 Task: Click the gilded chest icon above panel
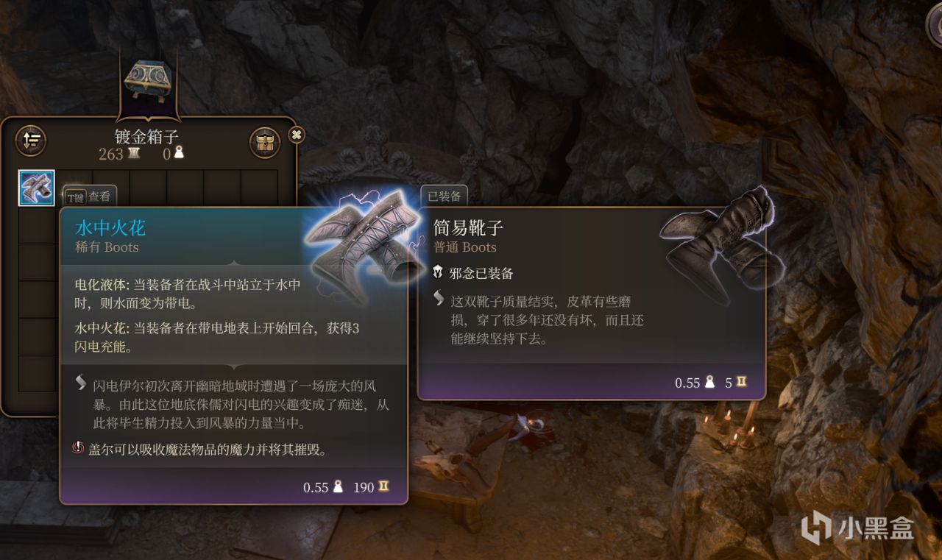pyautogui.click(x=148, y=82)
